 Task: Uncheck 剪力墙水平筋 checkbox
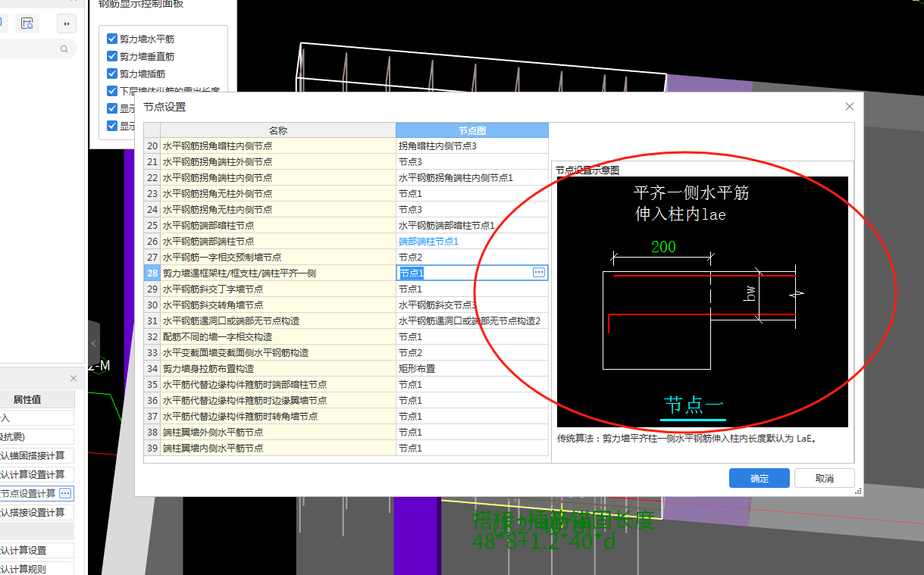pos(112,39)
